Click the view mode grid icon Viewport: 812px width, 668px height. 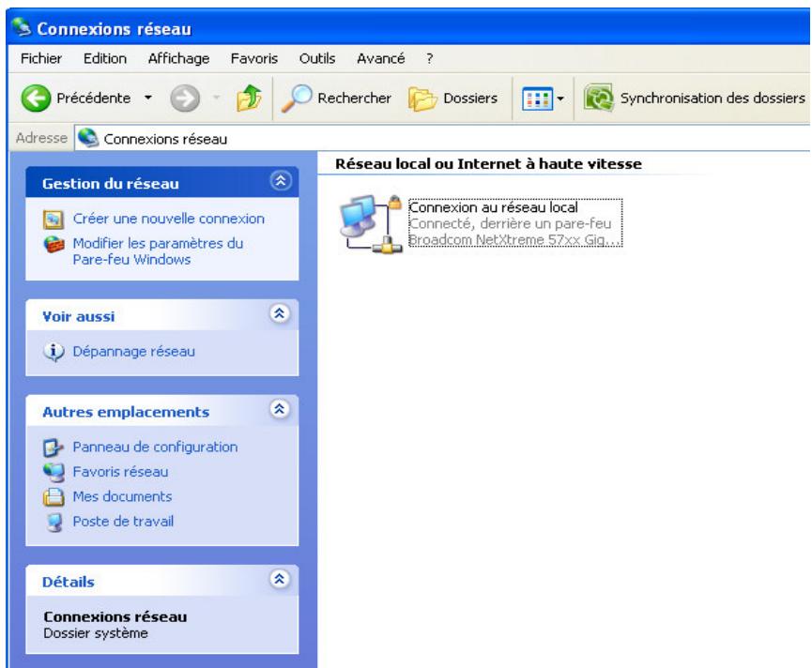538,99
